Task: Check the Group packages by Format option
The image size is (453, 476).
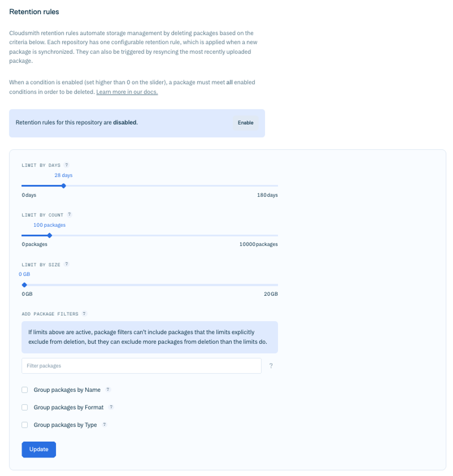Action: point(25,407)
